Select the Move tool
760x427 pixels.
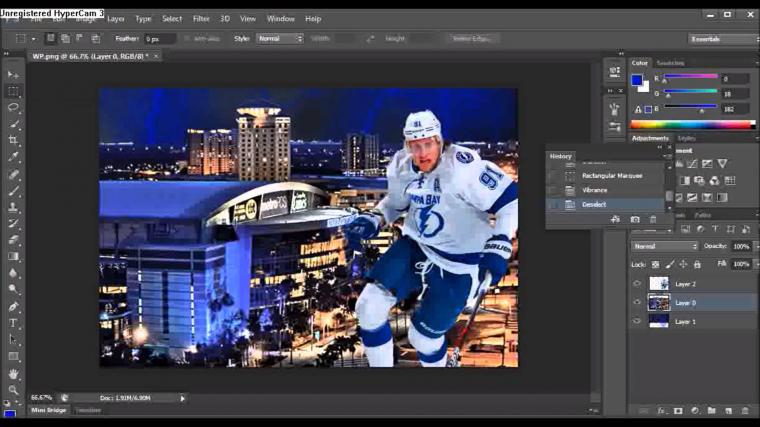click(x=13, y=75)
